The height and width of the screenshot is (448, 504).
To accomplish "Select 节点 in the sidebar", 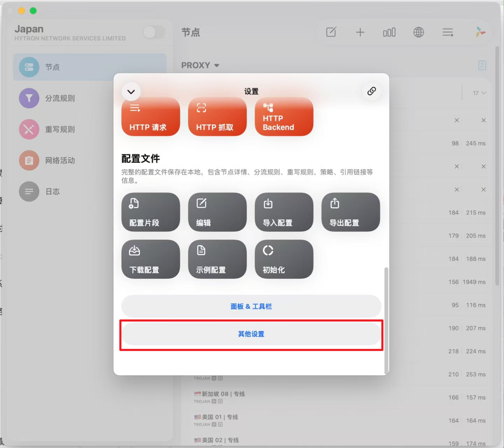I will (x=90, y=67).
